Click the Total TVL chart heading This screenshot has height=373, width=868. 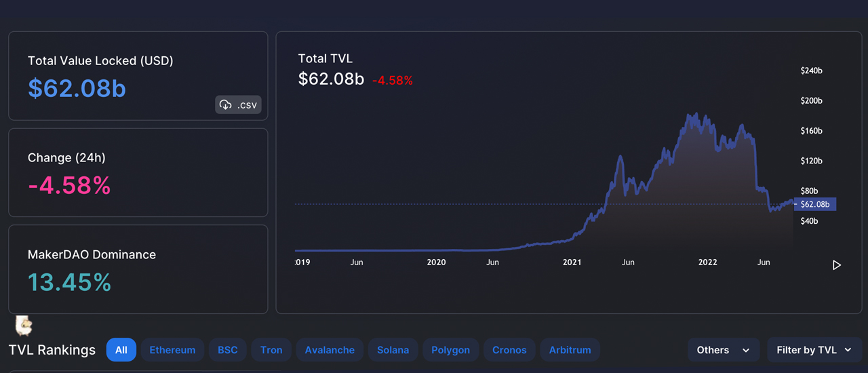pos(325,59)
